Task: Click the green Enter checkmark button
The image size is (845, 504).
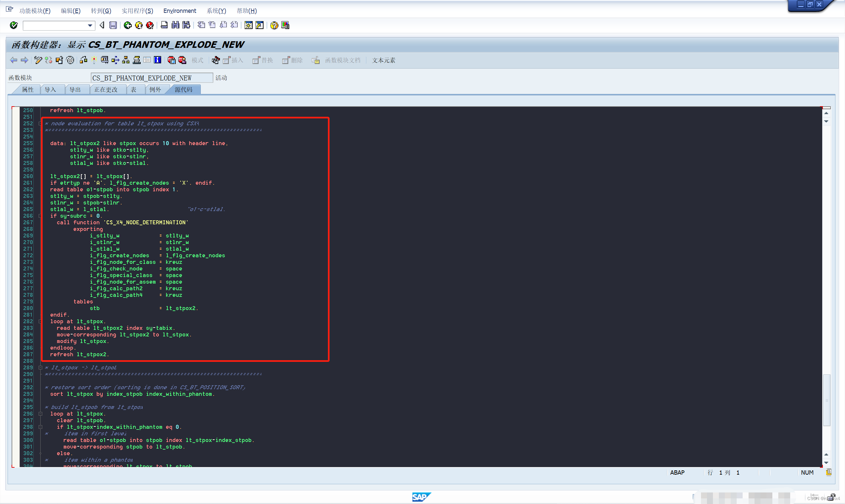Action: (x=14, y=25)
